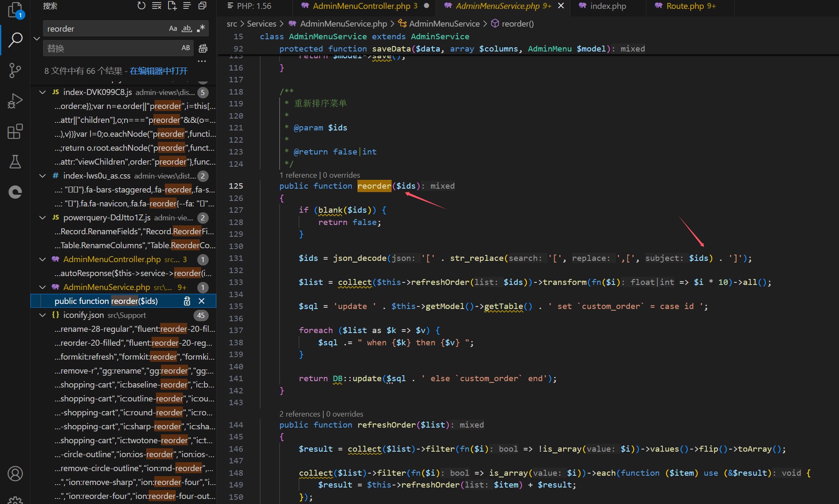Clear search results
839x504 pixels.
click(x=156, y=6)
